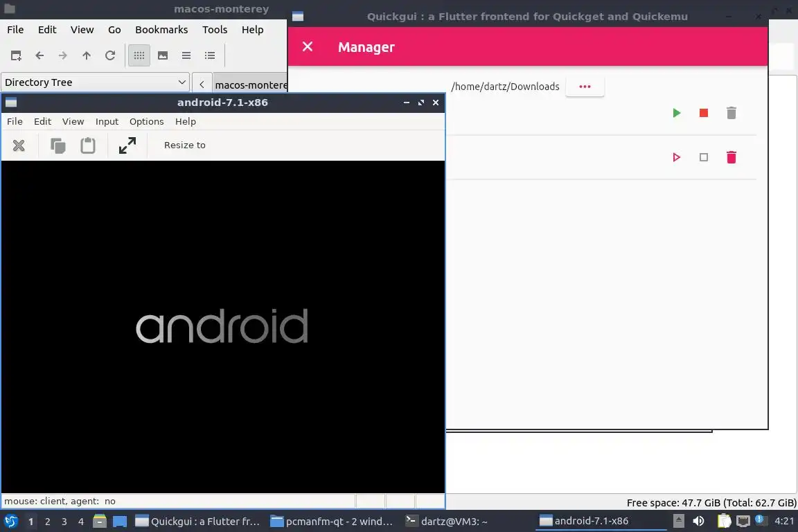Viewport: 798px width, 532px height.
Task: Switch to workspace 3
Action: click(64, 522)
